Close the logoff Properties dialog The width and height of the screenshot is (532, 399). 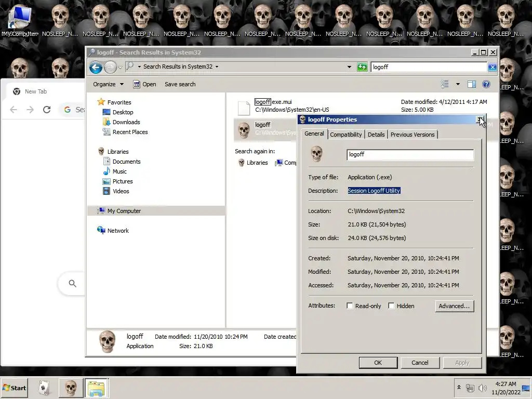(x=480, y=119)
